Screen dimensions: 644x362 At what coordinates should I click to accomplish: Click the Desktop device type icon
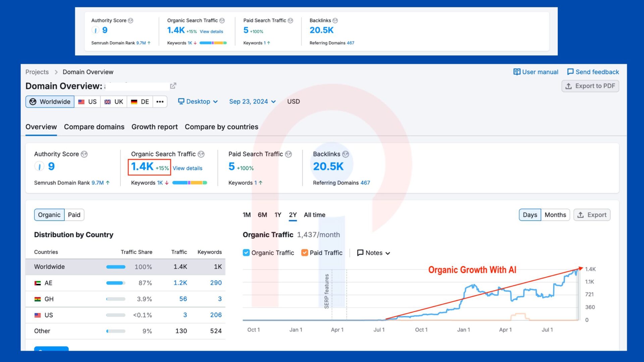(x=180, y=101)
